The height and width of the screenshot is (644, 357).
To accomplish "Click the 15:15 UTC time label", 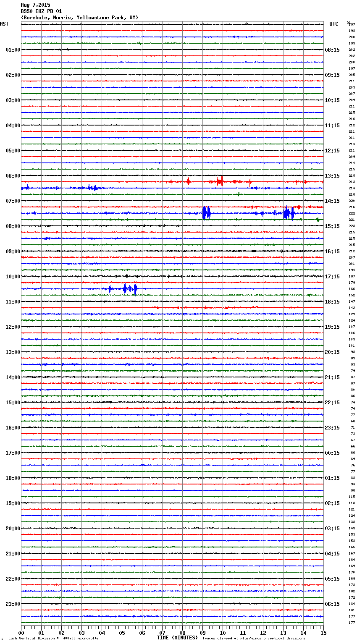I will click(332, 226).
